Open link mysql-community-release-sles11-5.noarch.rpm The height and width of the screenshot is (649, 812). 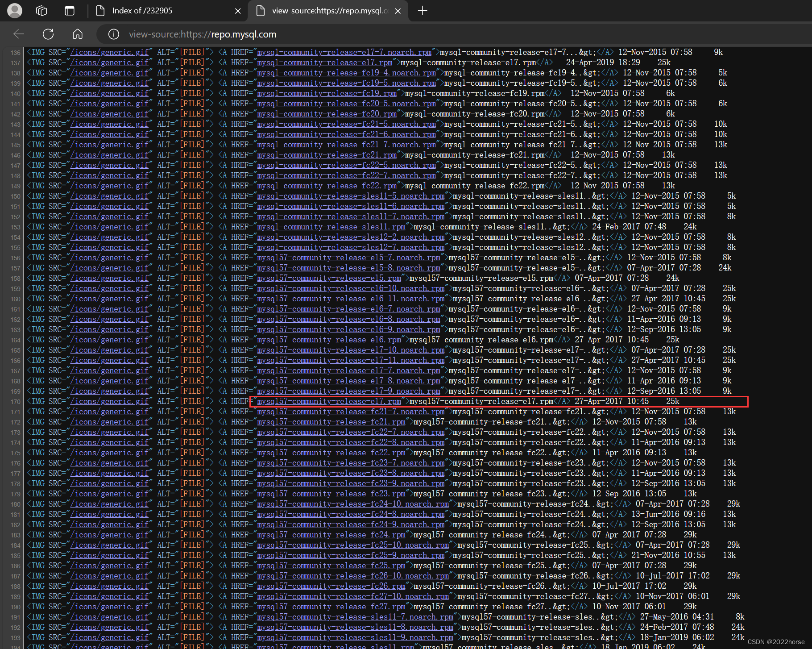point(351,196)
